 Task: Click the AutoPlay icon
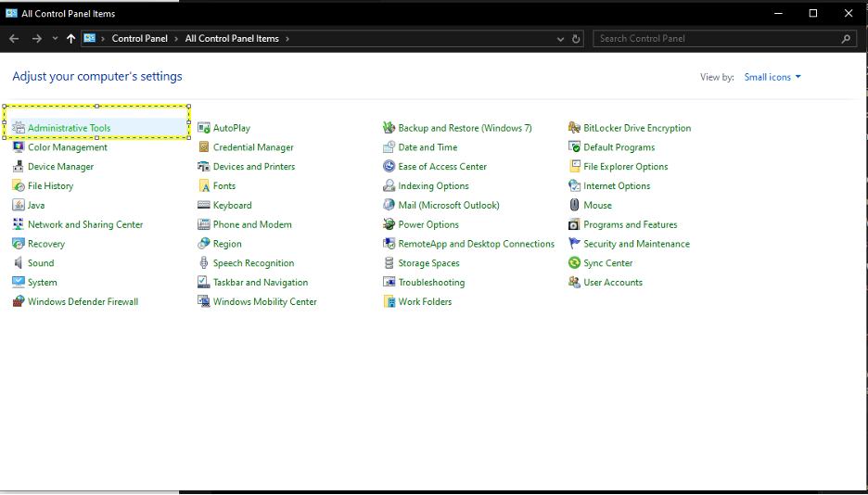pos(204,128)
